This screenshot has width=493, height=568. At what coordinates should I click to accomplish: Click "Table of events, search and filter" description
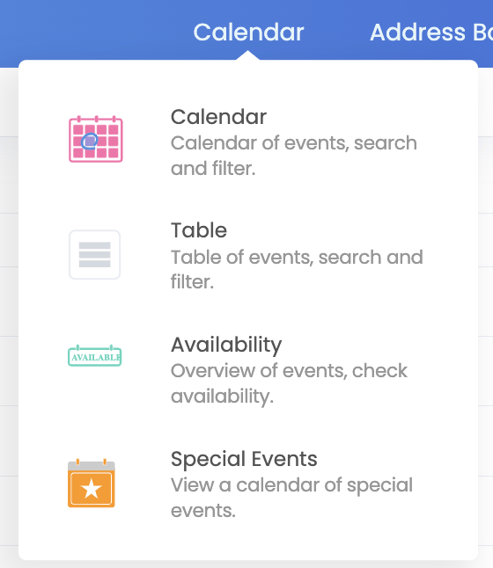[297, 270]
